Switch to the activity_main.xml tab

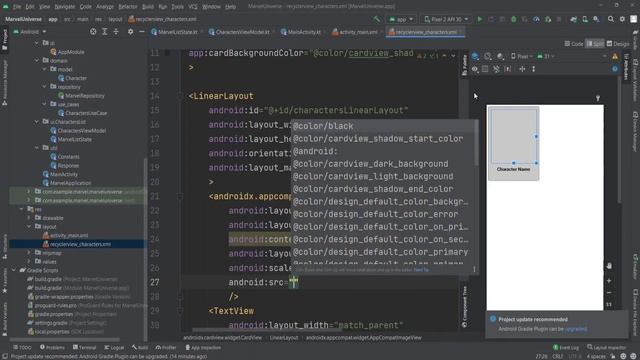pyautogui.click(x=358, y=32)
